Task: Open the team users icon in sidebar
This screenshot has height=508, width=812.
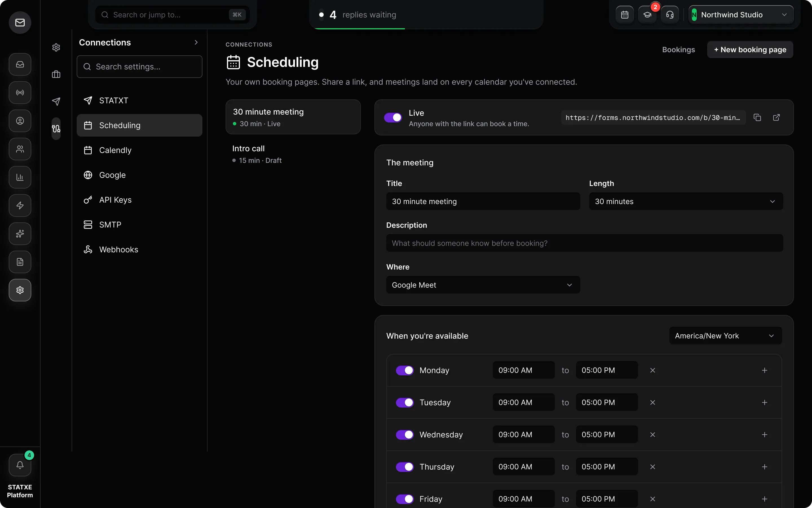Action: tap(20, 149)
